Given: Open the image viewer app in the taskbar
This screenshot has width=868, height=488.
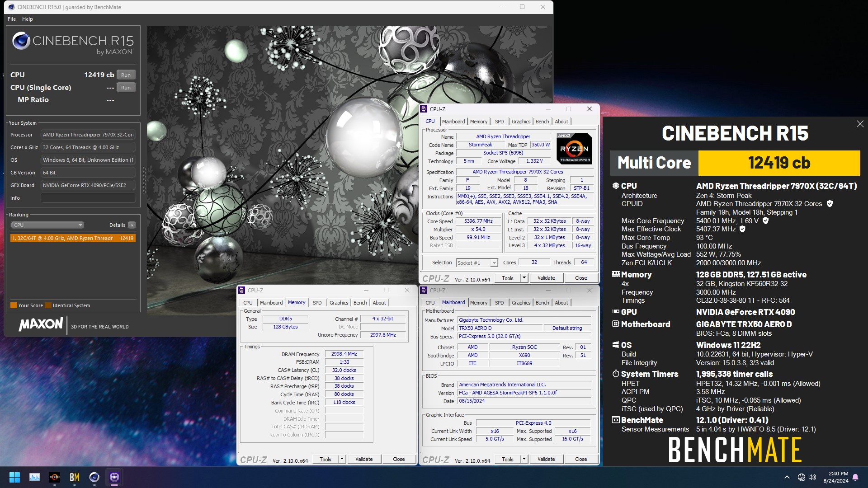Looking at the screenshot, I should coord(35,477).
